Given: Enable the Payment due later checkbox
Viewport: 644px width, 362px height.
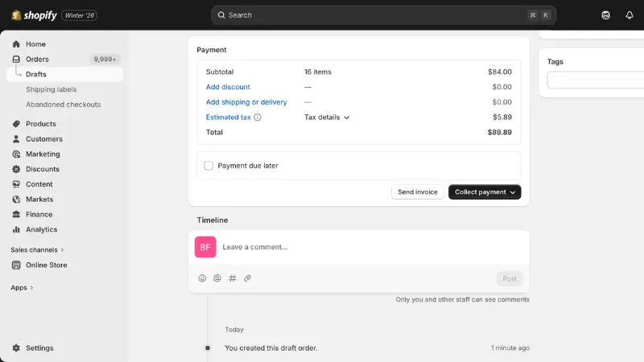Looking at the screenshot, I should 208,166.
